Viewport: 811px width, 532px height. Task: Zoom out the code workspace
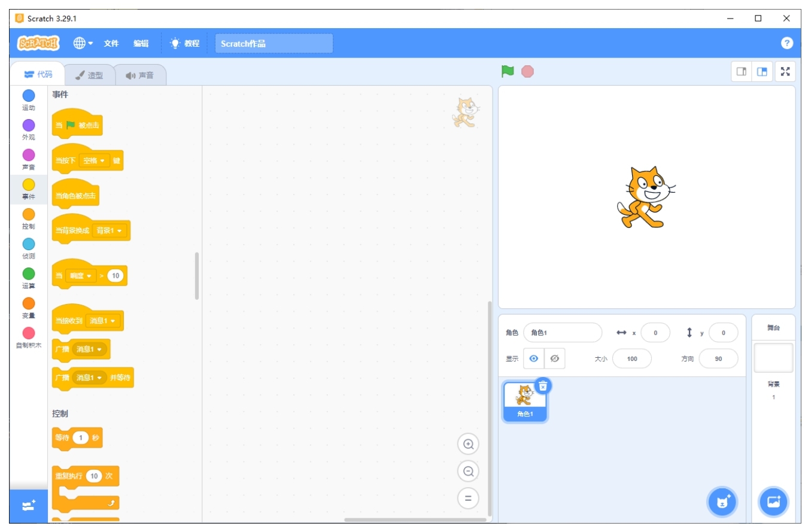click(x=469, y=471)
